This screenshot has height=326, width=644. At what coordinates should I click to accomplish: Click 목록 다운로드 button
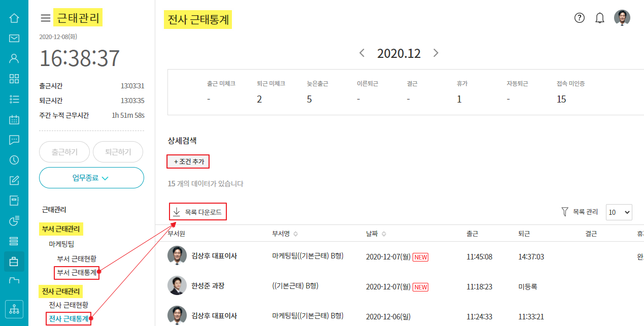coord(197,212)
